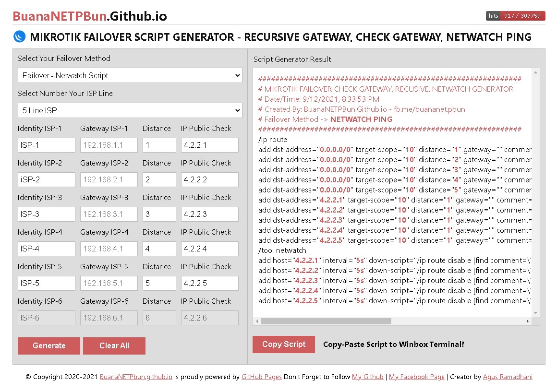This screenshot has height=392, width=557.
Task: Click the Identity ISP-5 text box
Action: pyautogui.click(x=46, y=283)
